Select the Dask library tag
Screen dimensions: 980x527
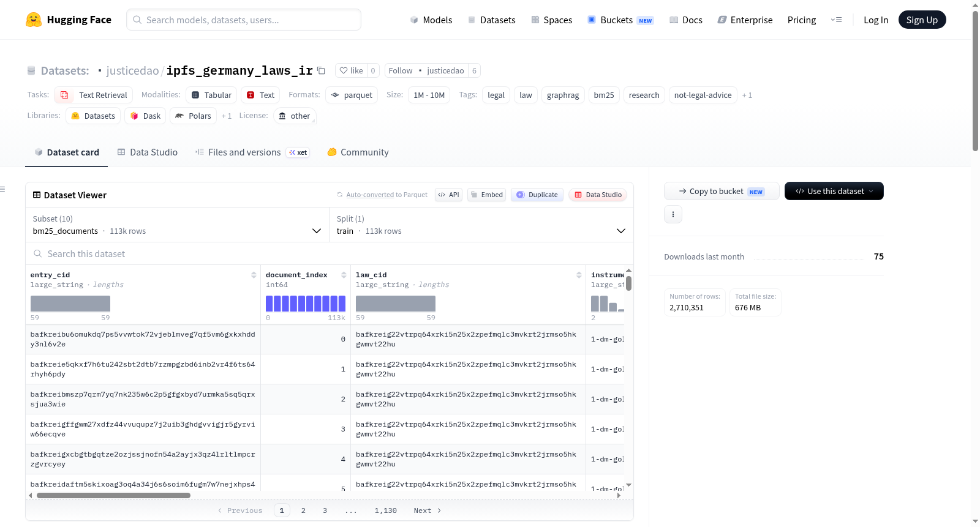[145, 116]
